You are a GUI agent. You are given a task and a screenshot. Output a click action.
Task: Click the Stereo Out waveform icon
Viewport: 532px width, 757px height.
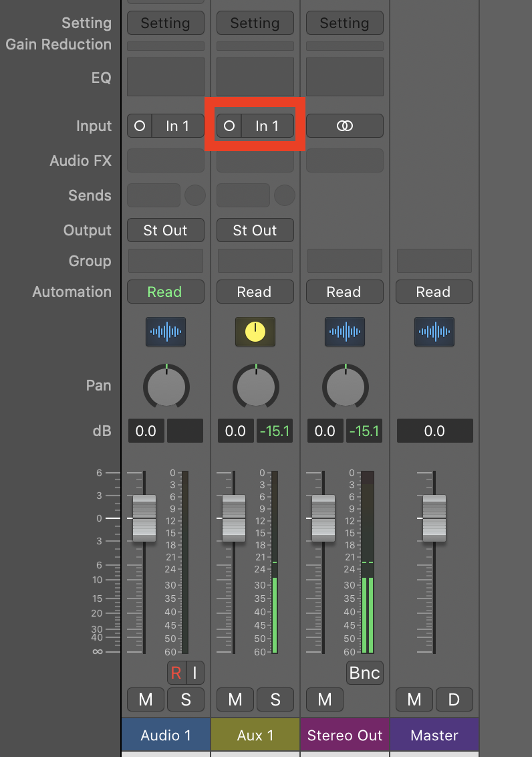point(345,332)
